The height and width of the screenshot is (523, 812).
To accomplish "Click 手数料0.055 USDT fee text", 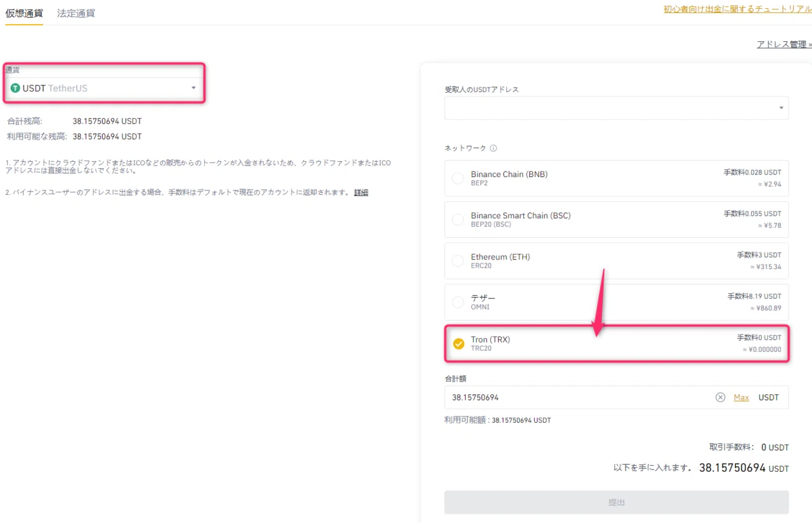I will click(x=752, y=214).
